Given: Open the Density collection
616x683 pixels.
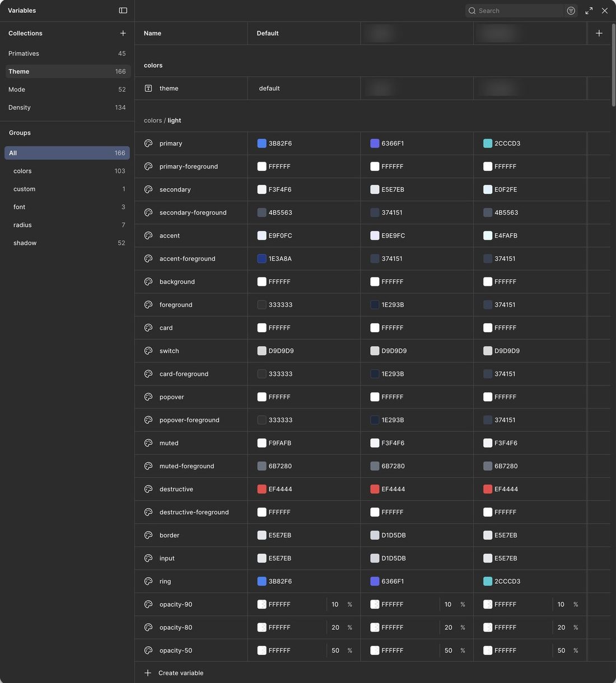Looking at the screenshot, I should point(67,107).
